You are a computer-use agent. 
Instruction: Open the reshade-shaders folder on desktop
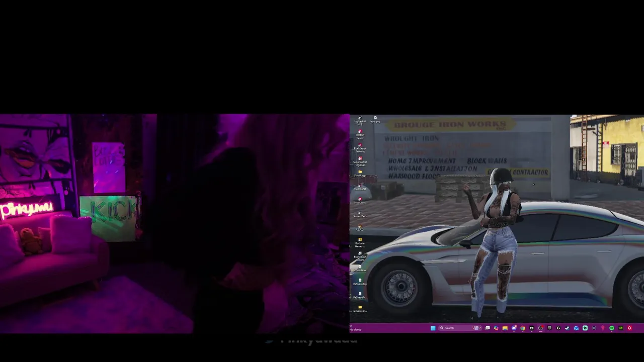point(360,309)
